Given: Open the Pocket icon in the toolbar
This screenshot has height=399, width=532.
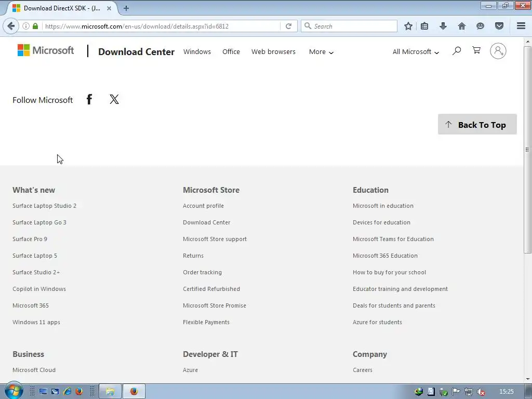Looking at the screenshot, I should pos(499,26).
